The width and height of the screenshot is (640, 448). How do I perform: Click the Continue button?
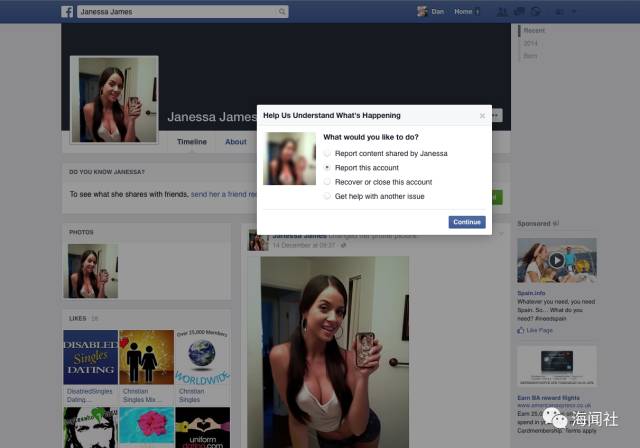(x=467, y=222)
